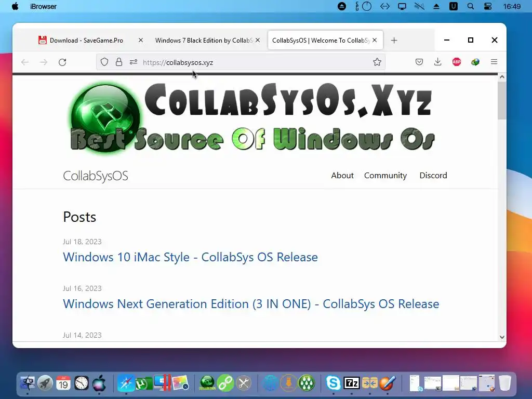The image size is (532, 399).
Task: Open 7-Zip from the dock
Action: [352, 383]
